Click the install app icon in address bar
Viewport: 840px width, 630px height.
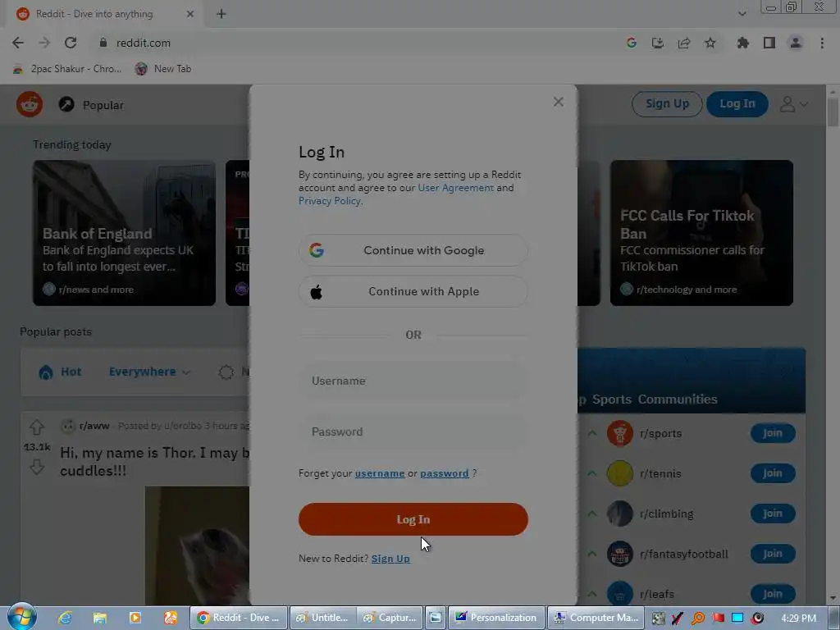coord(658,43)
